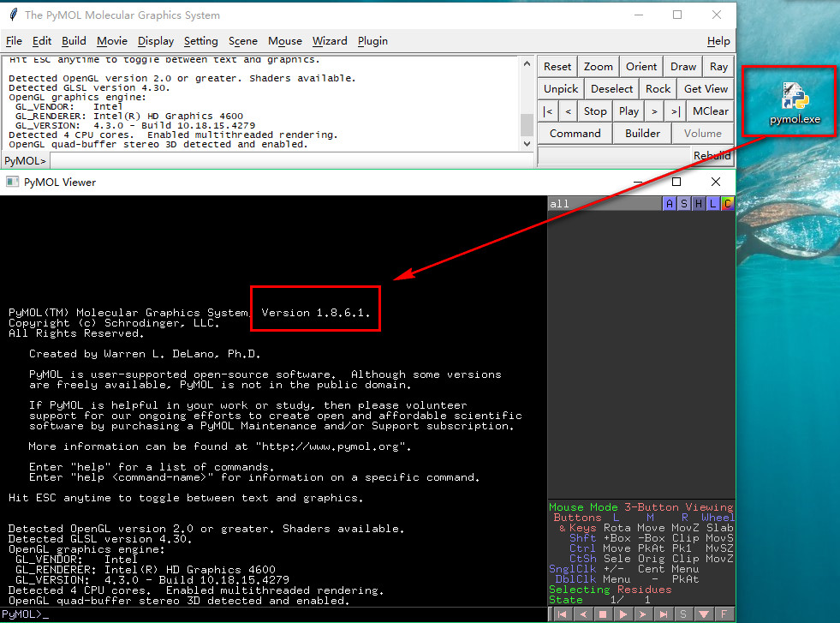Viewport: 840px width, 623px height.
Task: Click the Zoom button
Action: (x=599, y=67)
